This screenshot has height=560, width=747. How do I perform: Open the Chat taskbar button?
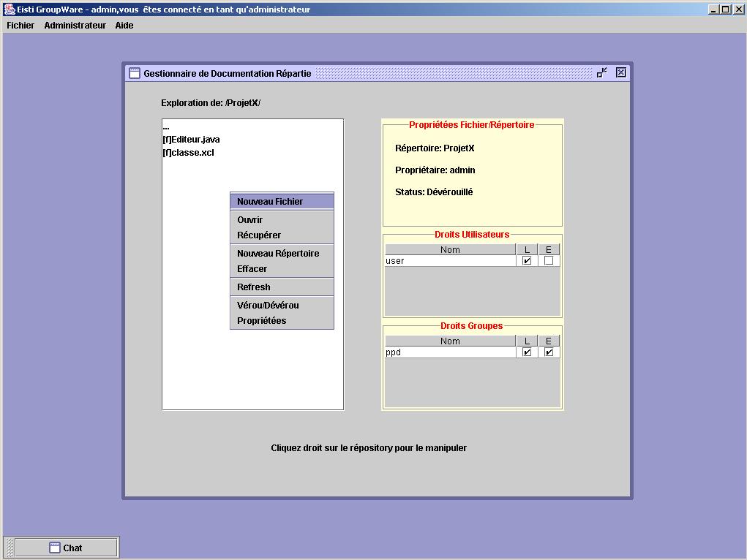67,548
